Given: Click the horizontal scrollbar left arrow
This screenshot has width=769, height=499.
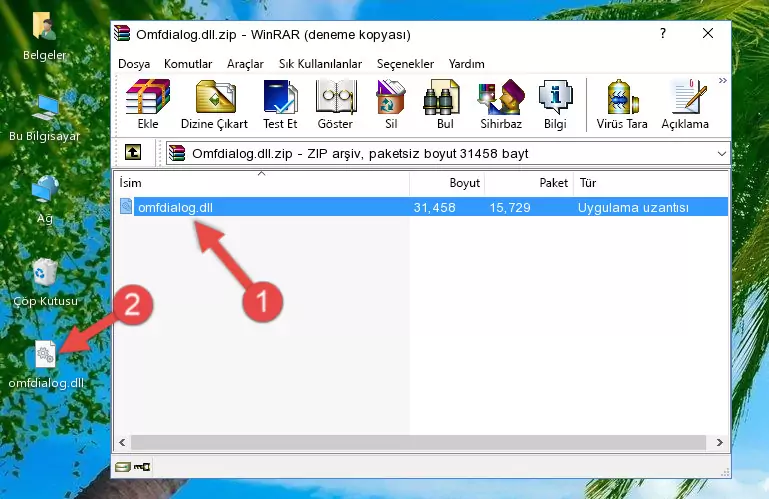Looking at the screenshot, I should tap(123, 442).
